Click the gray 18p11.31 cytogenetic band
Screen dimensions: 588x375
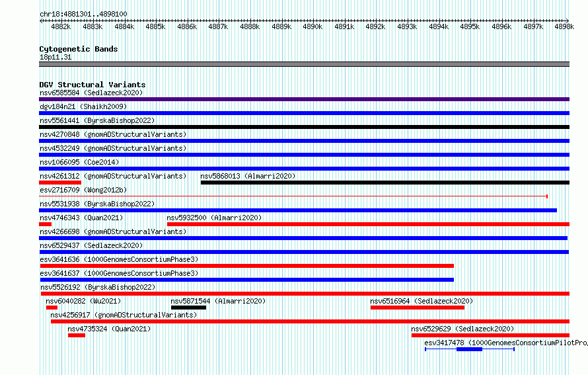click(304, 64)
